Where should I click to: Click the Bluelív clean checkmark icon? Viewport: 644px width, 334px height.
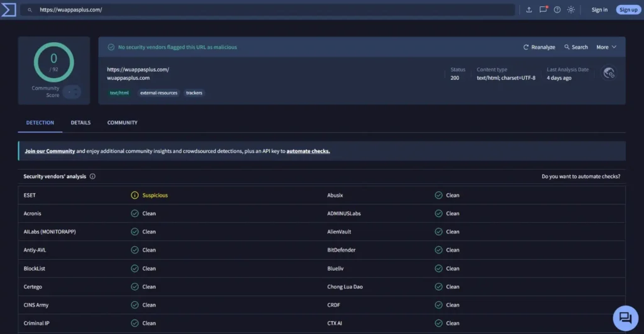[x=438, y=268]
